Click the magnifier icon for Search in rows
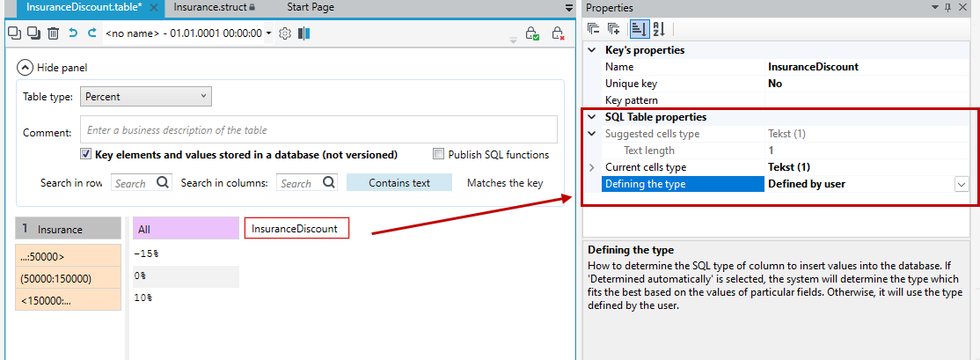 point(163,182)
